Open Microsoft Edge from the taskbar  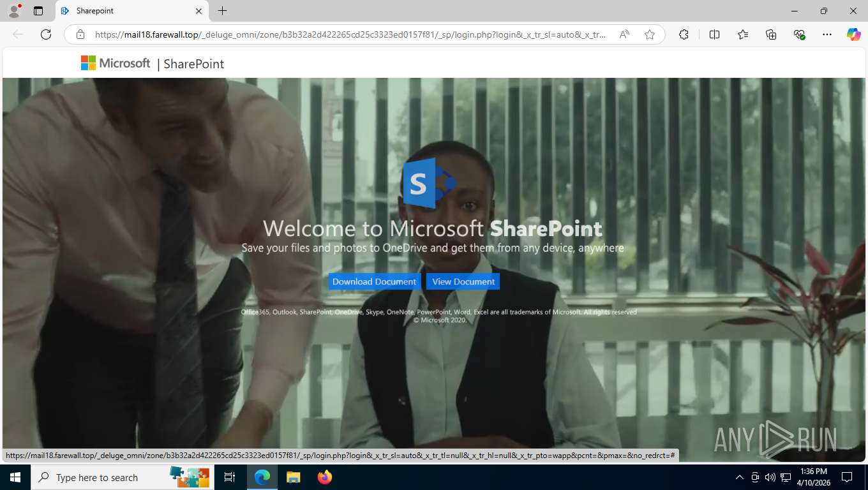point(262,477)
